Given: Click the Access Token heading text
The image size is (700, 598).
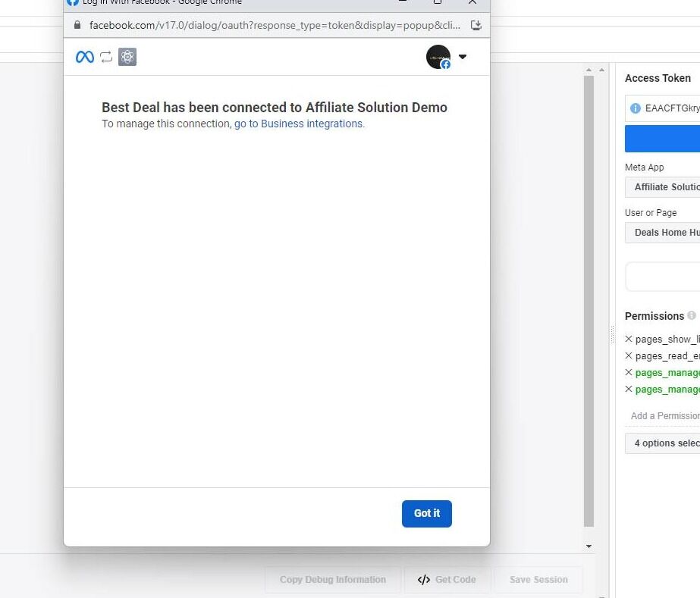Looking at the screenshot, I should [x=658, y=78].
